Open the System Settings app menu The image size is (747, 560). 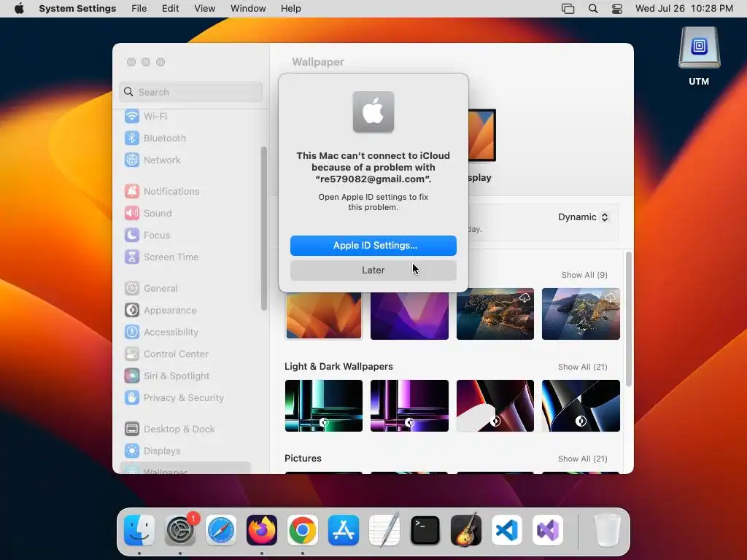(77, 9)
